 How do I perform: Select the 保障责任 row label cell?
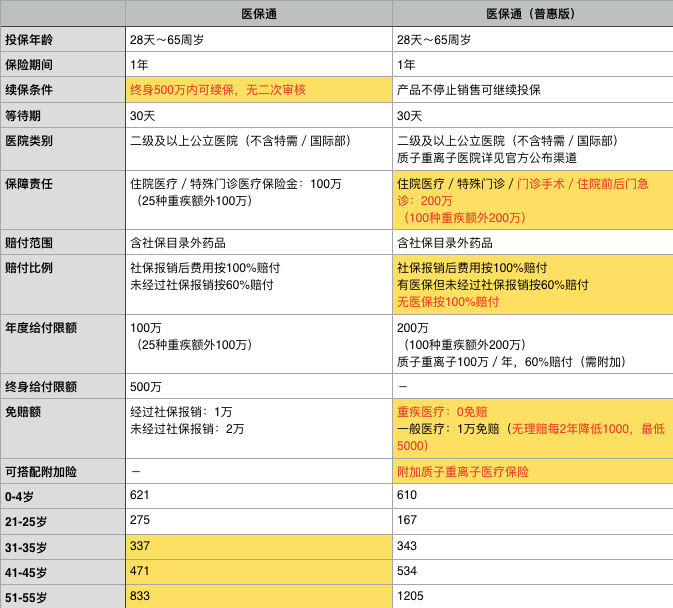[62, 185]
